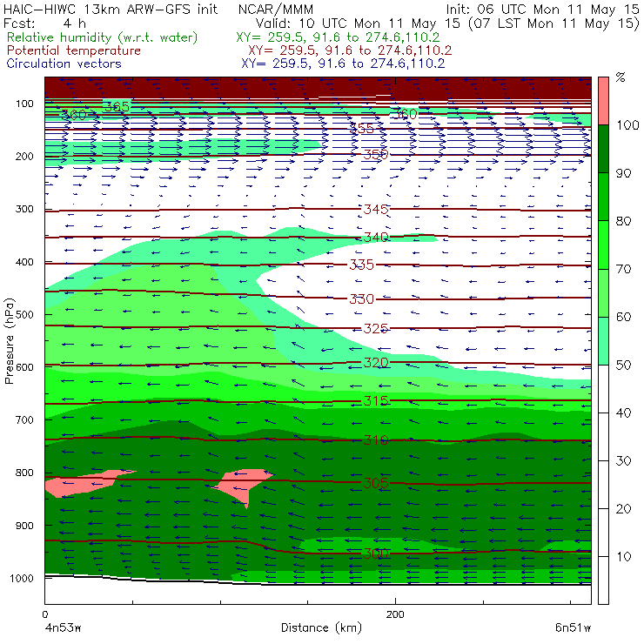
Task: Click the colorbar '60' label
Action: (623, 317)
